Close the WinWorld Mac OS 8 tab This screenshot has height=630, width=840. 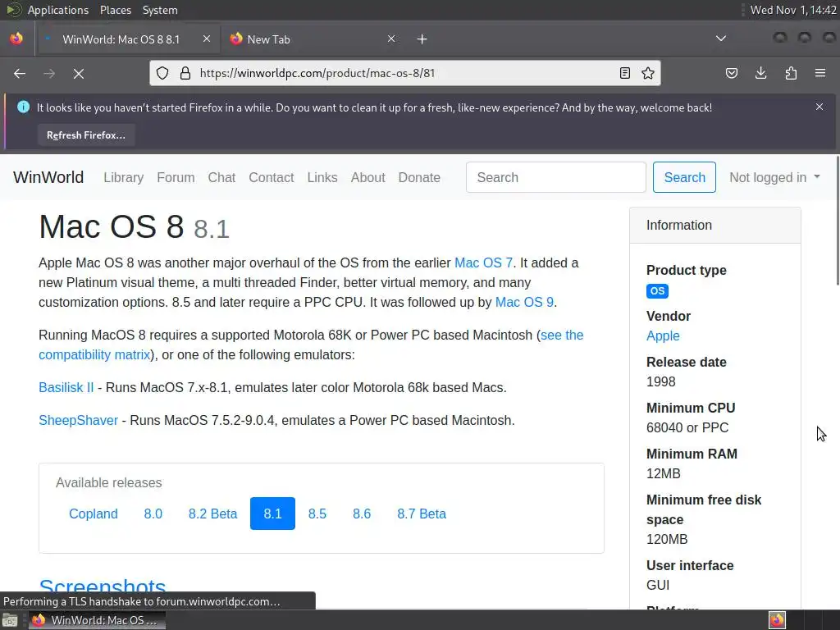(207, 39)
